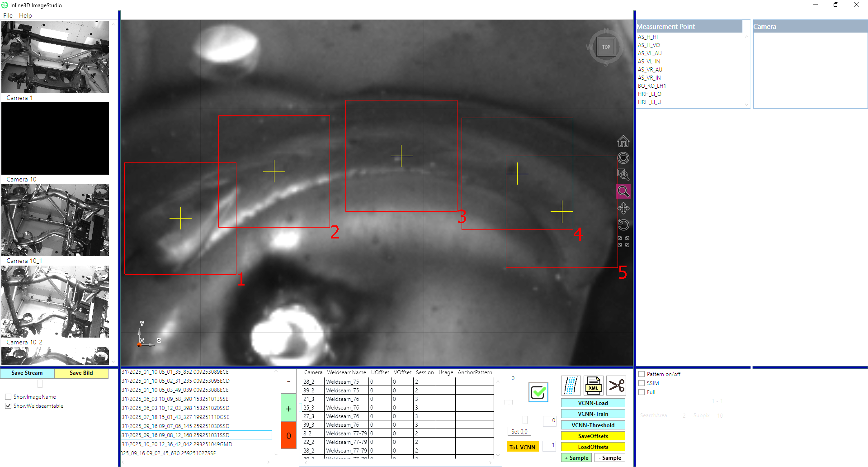Select the Camera 10_1 thumbnail image

55,220
